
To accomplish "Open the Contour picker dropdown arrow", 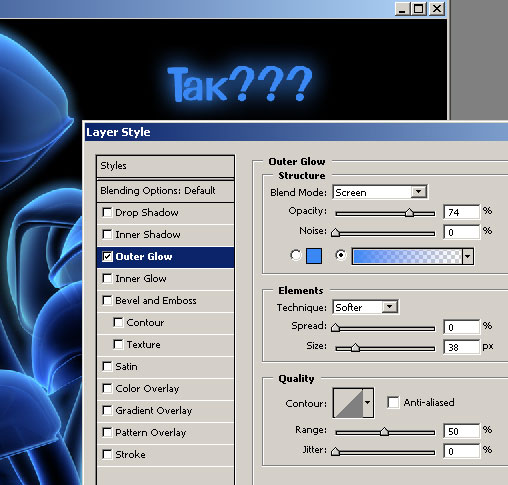I will (x=368, y=403).
